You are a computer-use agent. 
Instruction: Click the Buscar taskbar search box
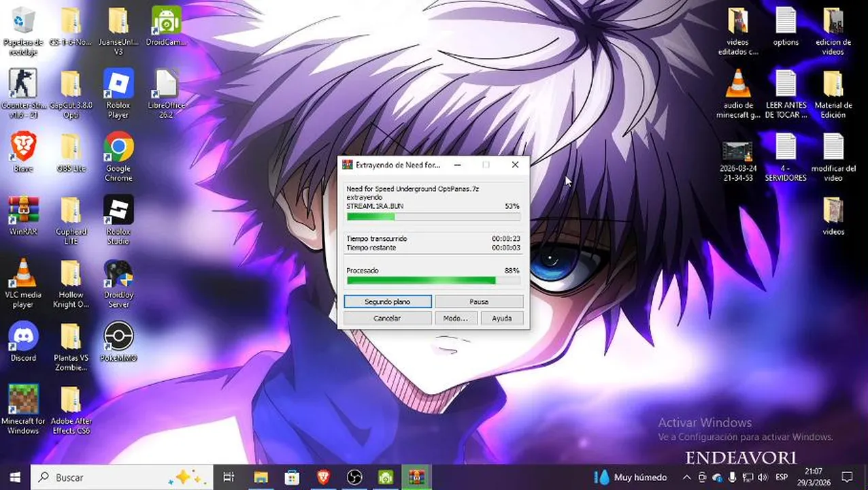122,477
